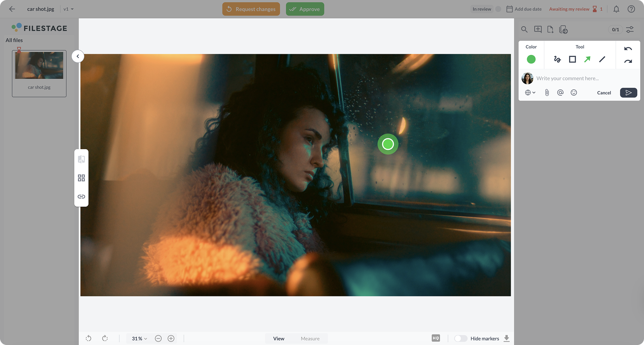The width and height of the screenshot is (644, 345).
Task: Switch to the Measure tab
Action: pyautogui.click(x=310, y=338)
